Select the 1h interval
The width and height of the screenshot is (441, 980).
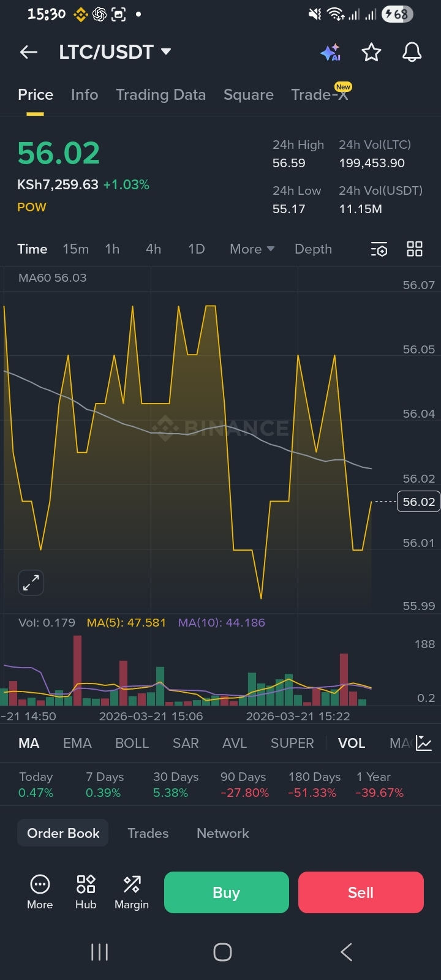tap(112, 249)
